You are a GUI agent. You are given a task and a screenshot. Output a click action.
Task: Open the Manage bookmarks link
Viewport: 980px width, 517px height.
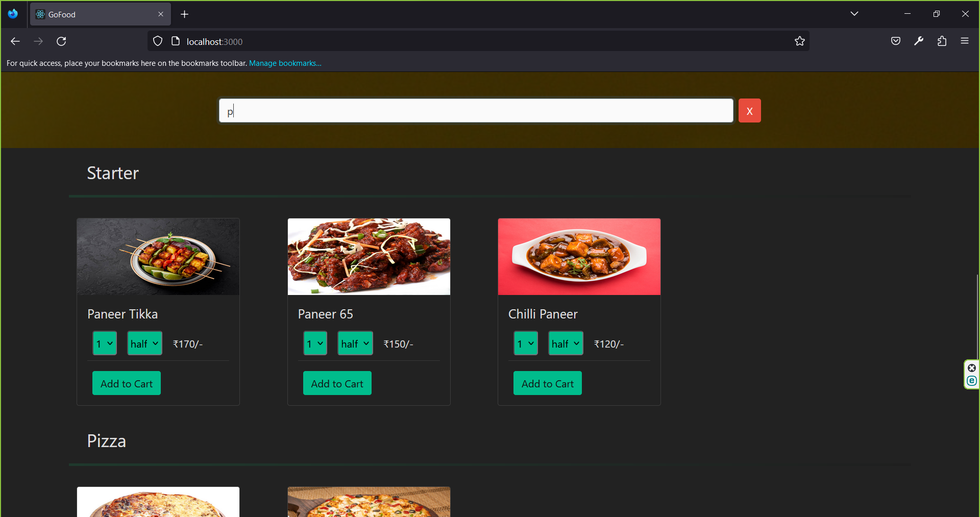285,63
